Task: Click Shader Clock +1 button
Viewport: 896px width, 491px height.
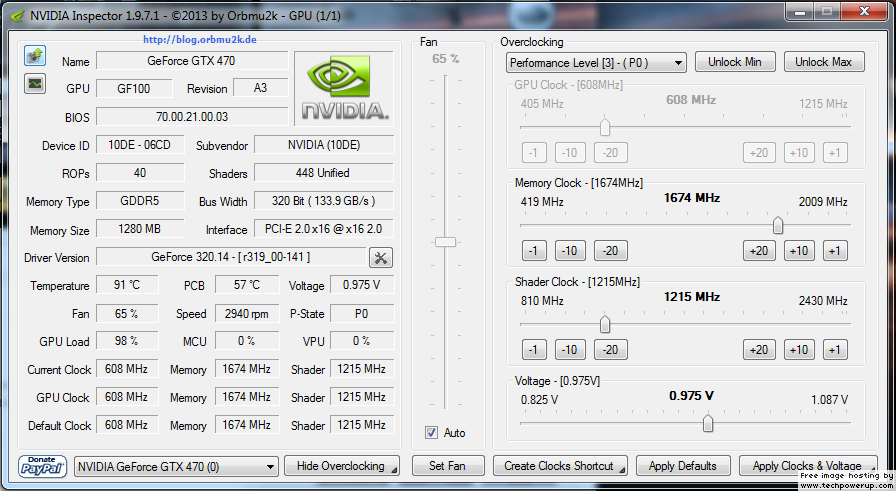Action: point(835,350)
